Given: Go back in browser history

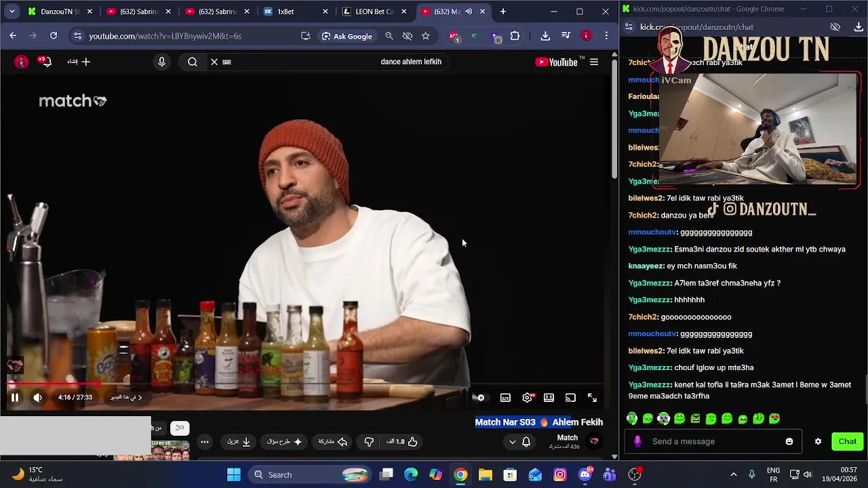Looking at the screenshot, I should click(x=13, y=36).
